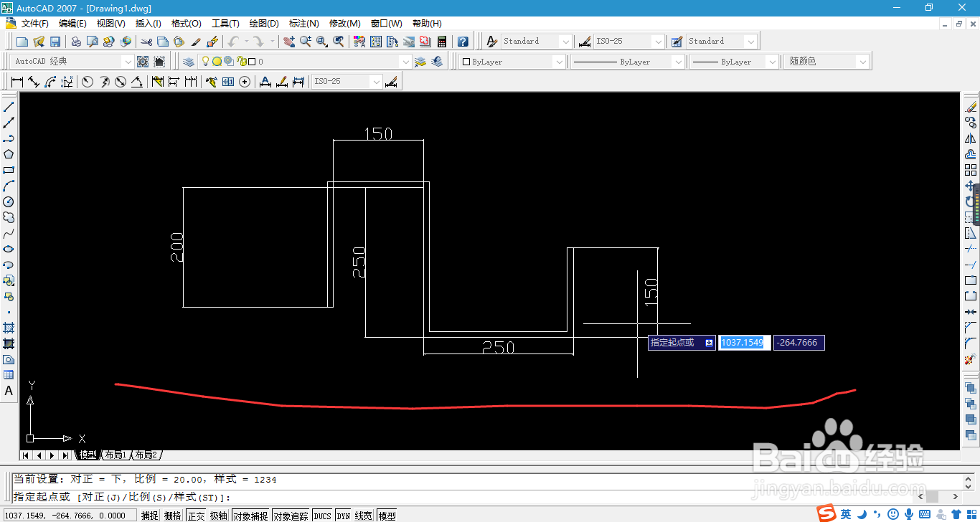Screen dimensions: 980x522
Task: Toggle 对象捕捉 object snap in status bar
Action: coord(250,516)
